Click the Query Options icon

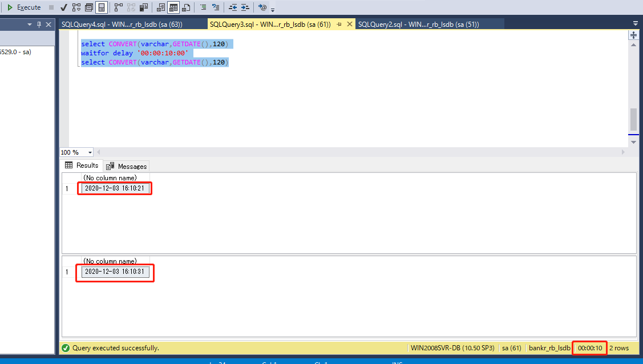tap(89, 7)
